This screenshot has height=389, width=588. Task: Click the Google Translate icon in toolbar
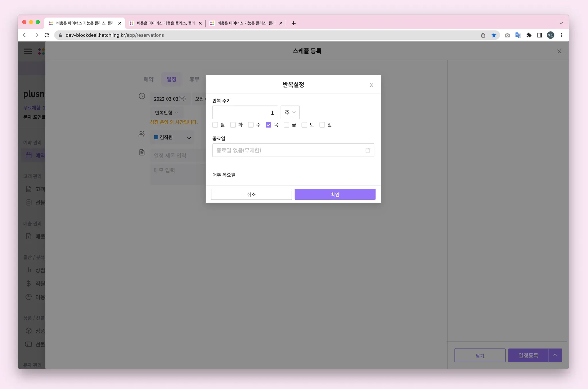pyautogui.click(x=518, y=35)
